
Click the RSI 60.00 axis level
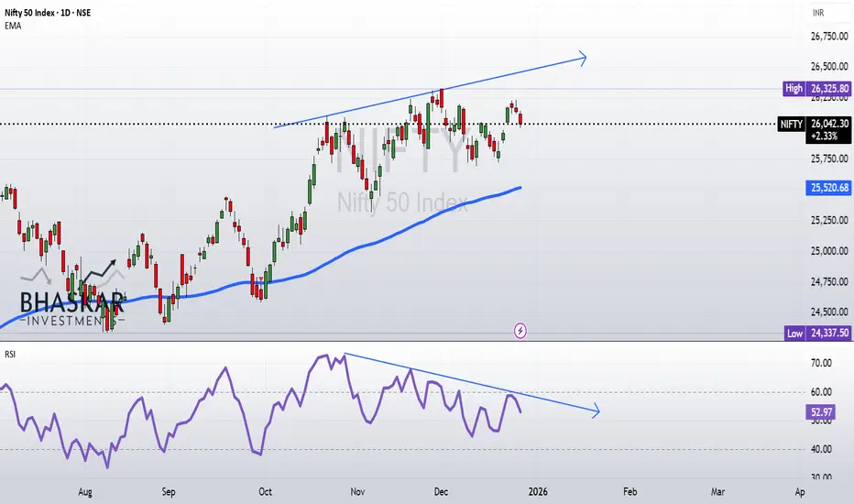[821, 392]
